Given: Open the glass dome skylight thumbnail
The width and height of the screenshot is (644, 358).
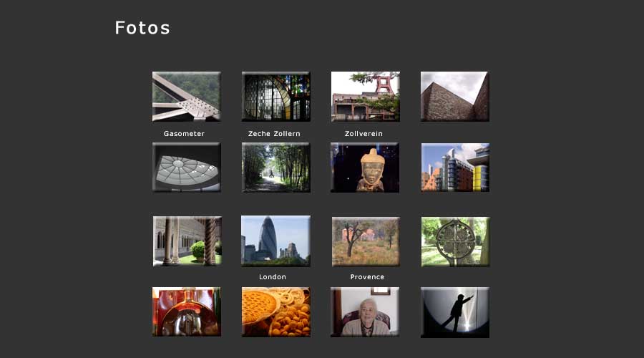Looking at the screenshot, I should click(187, 168).
